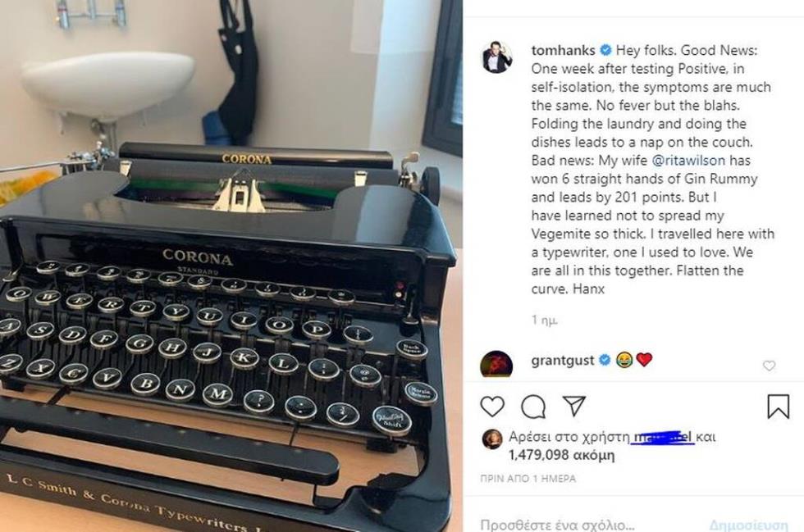Open comments with the speech bubble icon
The width and height of the screenshot is (804, 532).
(533, 407)
